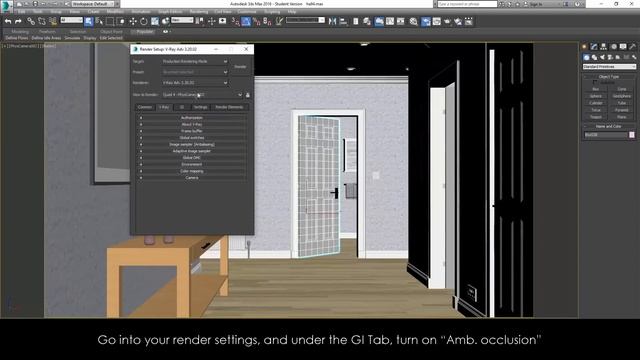Click the Select and Place tool

click(x=166, y=21)
